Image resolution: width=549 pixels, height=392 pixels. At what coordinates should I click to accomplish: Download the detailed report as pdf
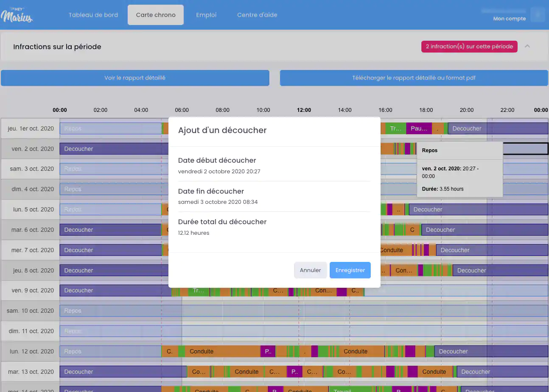(414, 78)
